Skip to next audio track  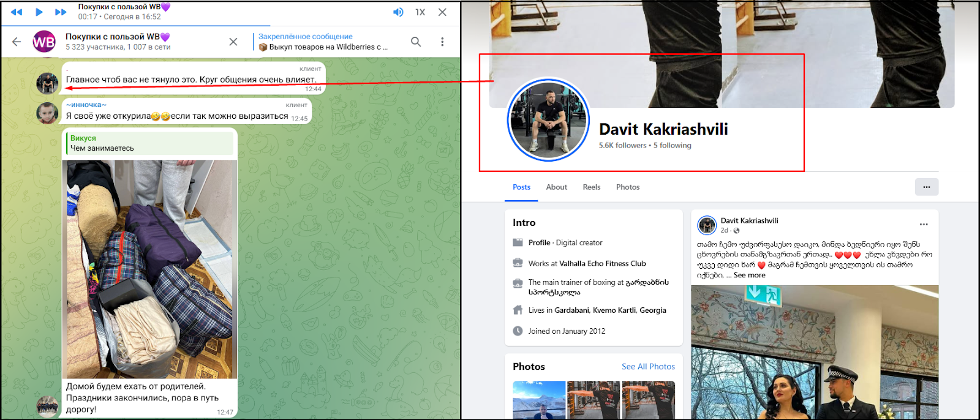click(61, 12)
